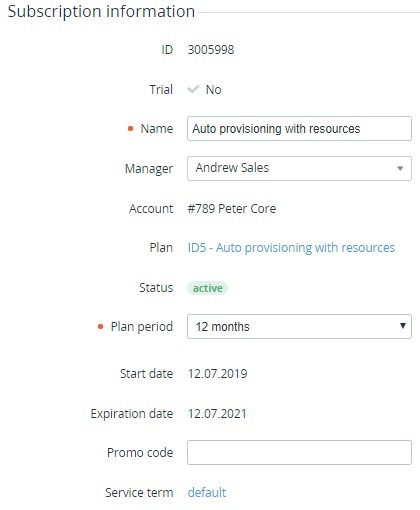Click the Trial value No

coord(214,90)
